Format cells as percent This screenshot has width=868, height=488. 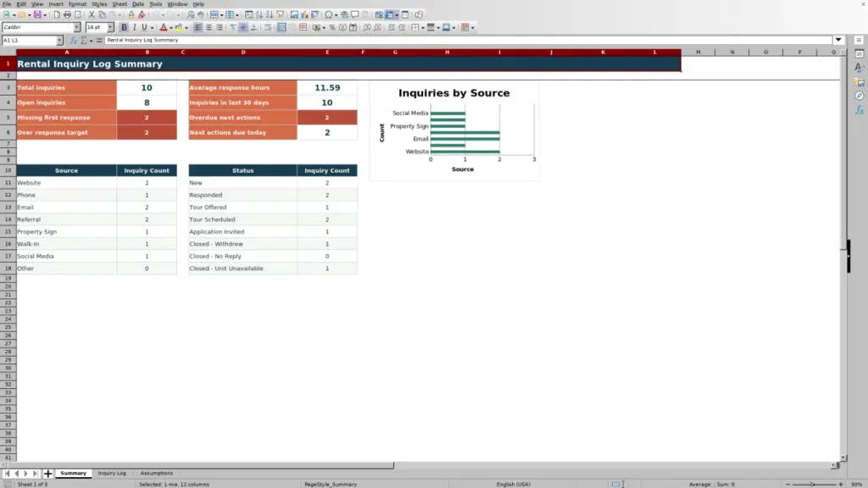click(332, 28)
